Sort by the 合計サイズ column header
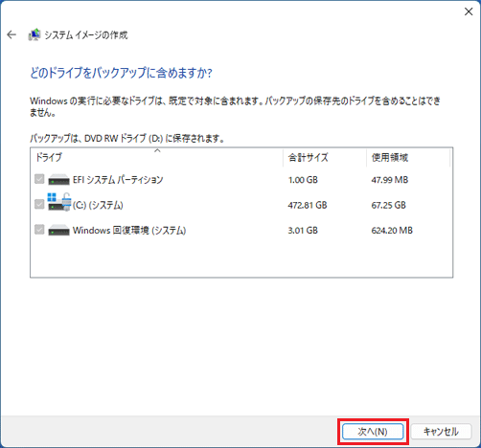 click(x=325, y=157)
